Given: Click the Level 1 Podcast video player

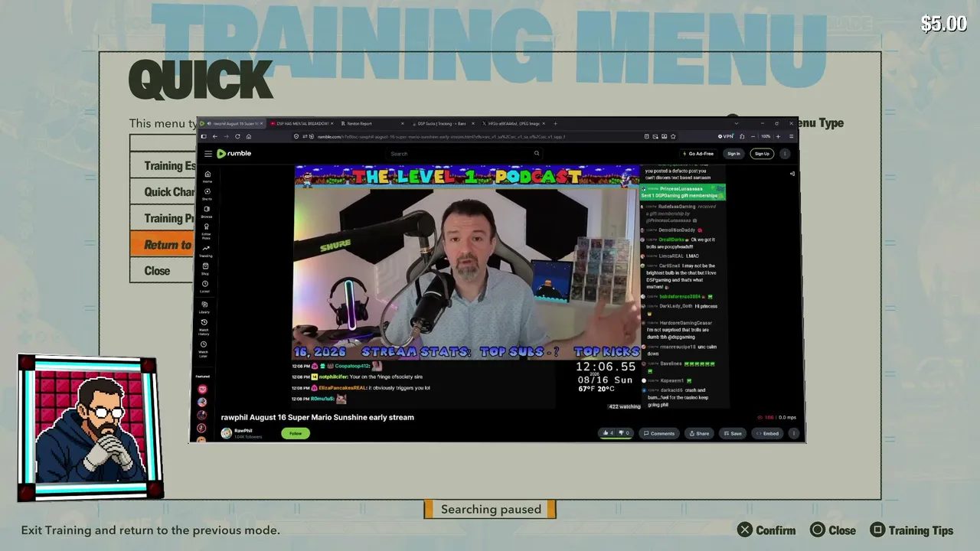Looking at the screenshot, I should 467,262.
